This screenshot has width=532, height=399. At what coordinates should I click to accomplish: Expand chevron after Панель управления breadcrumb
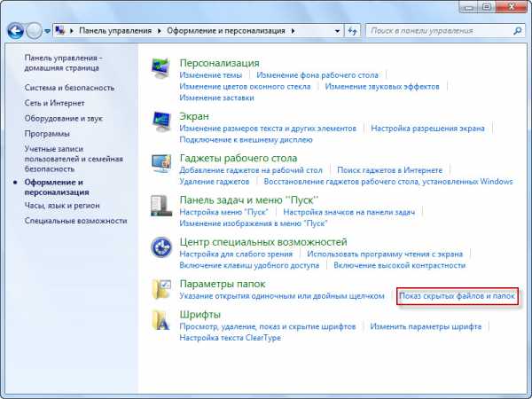(x=159, y=31)
